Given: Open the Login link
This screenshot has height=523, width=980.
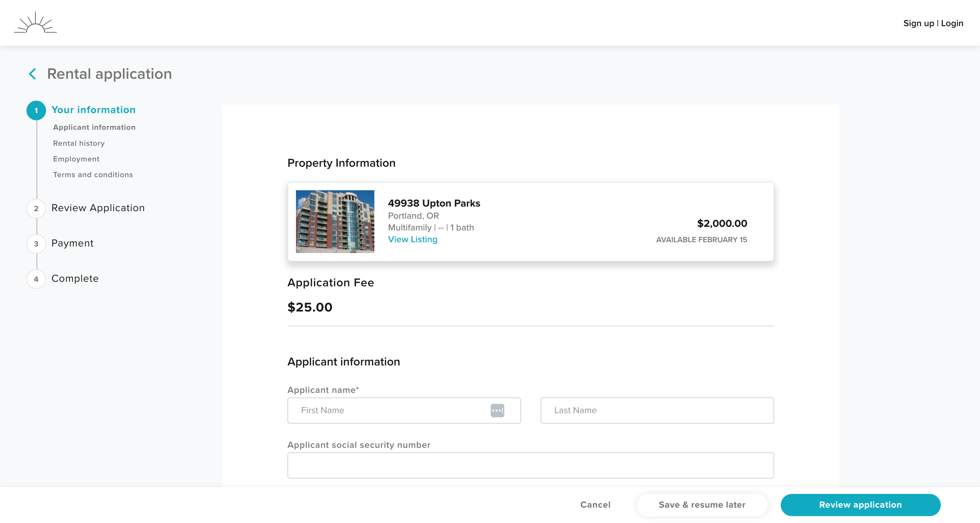Looking at the screenshot, I should coord(952,23).
